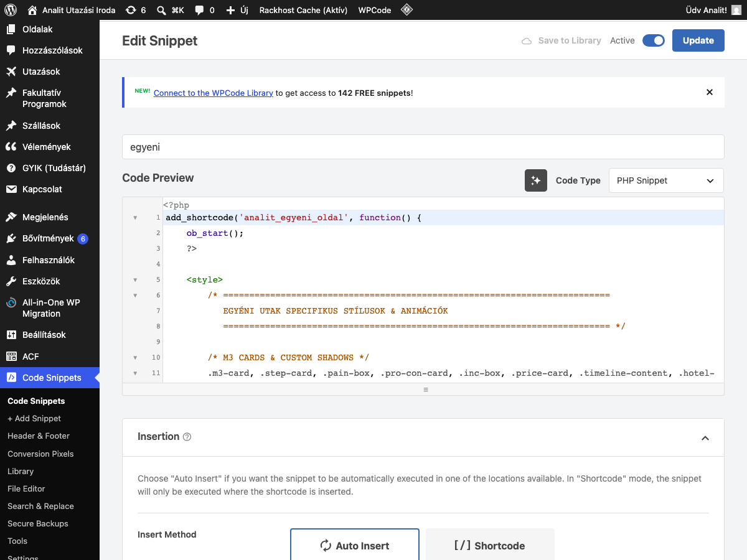This screenshot has height=560, width=747.
Task: Open comments bubble showing 0
Action: point(204,10)
